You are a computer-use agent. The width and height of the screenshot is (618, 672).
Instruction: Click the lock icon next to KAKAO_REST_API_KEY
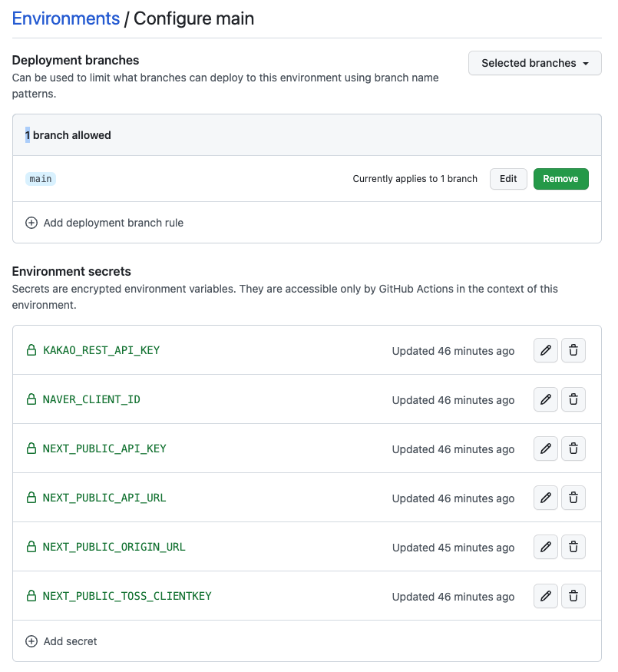(31, 350)
